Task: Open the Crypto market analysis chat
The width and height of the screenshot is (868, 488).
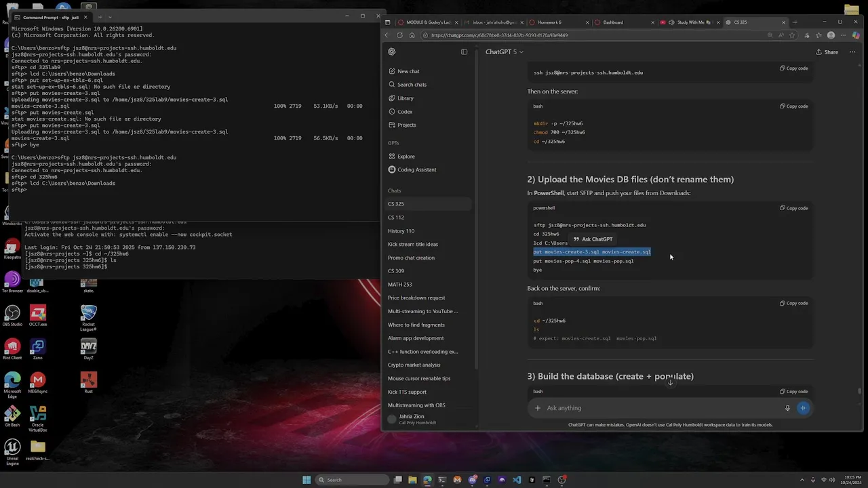Action: pos(428,365)
